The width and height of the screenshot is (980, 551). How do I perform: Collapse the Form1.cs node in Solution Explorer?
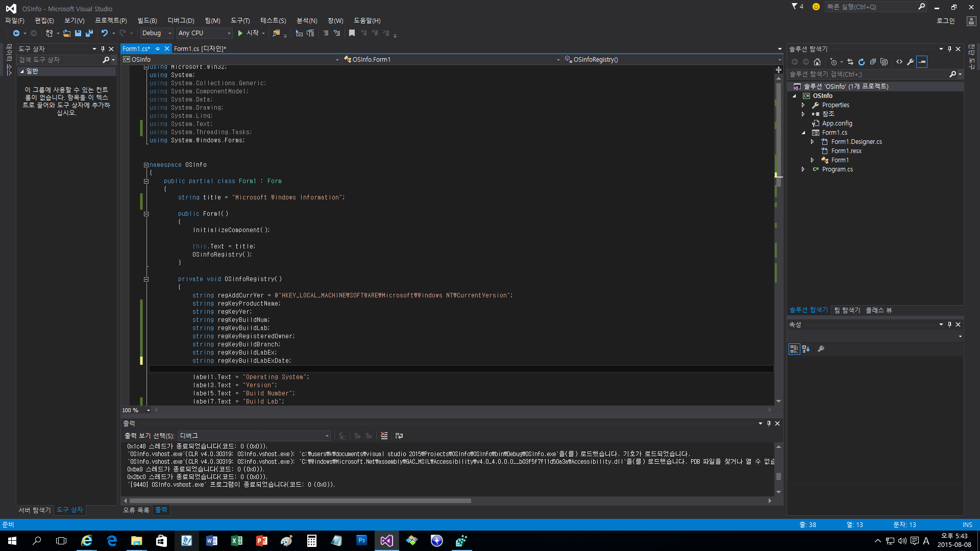click(x=803, y=133)
